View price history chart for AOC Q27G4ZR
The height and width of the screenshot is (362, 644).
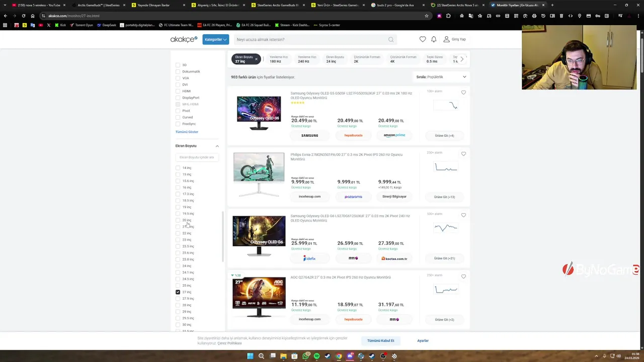pyautogui.click(x=445, y=290)
